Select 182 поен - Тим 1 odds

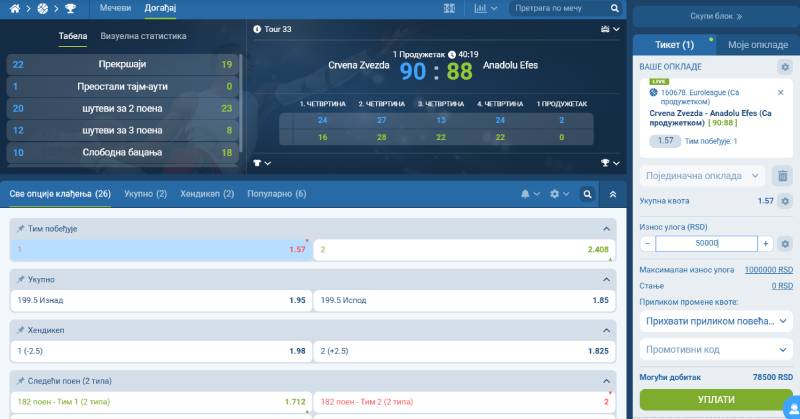(161, 402)
